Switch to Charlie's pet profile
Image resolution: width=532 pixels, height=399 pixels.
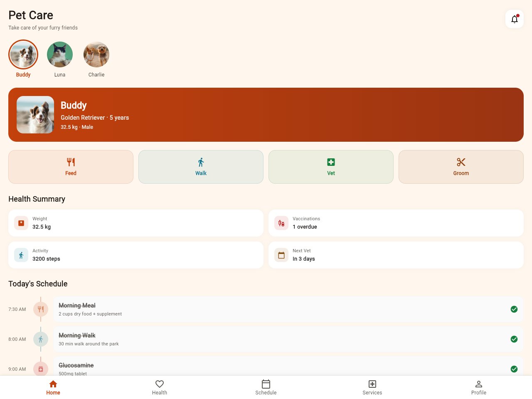96,54
